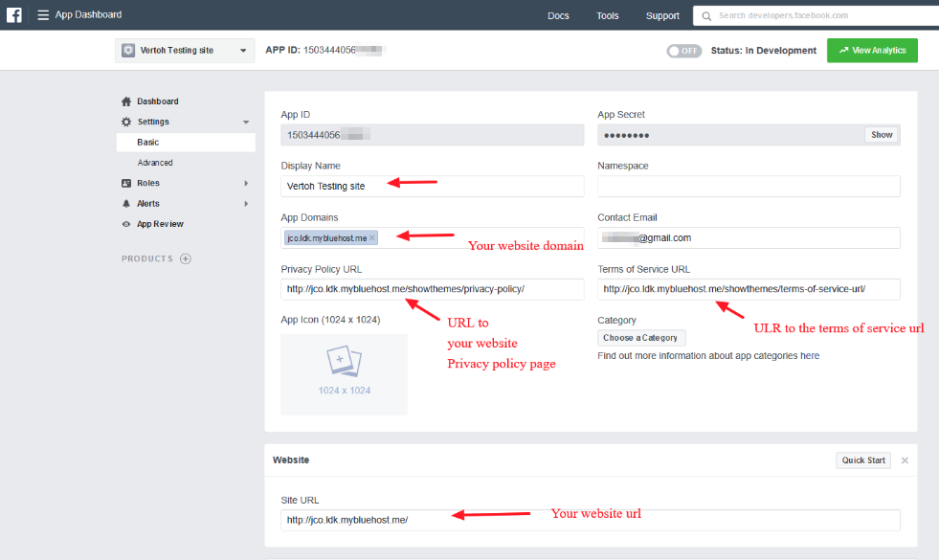This screenshot has width=939, height=560.
Task: Click the search magnifier icon
Action: [706, 16]
